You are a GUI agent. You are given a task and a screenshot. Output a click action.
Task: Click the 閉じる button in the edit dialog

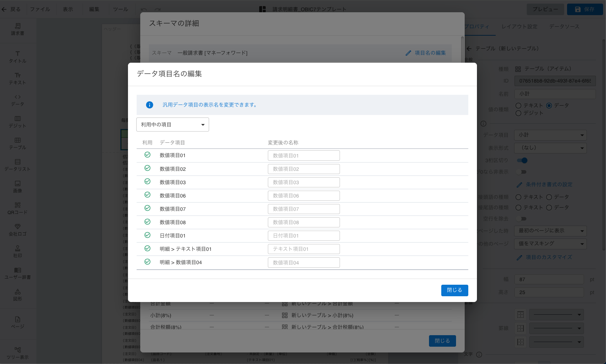454,290
